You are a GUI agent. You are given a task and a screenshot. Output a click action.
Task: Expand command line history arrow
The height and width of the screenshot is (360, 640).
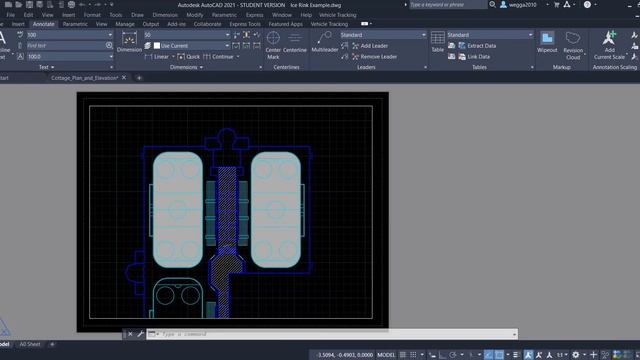514,334
